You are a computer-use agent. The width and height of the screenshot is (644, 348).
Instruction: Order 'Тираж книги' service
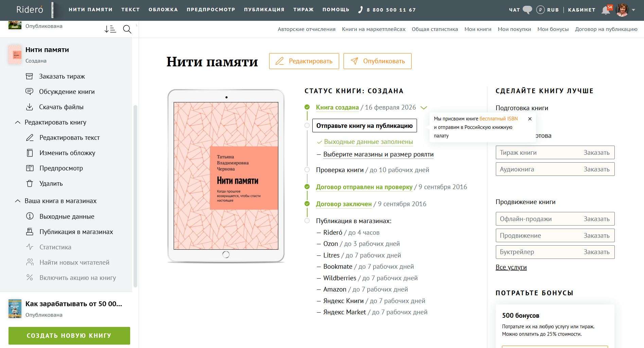click(555, 152)
